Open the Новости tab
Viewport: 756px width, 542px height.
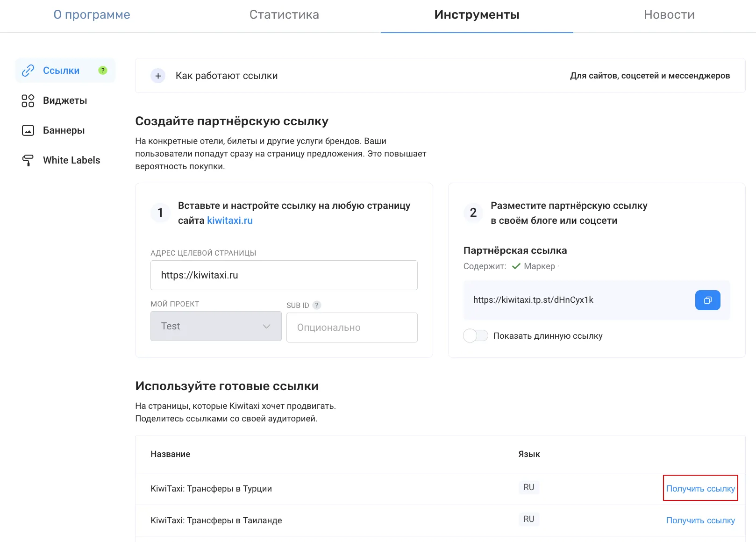pyautogui.click(x=669, y=15)
